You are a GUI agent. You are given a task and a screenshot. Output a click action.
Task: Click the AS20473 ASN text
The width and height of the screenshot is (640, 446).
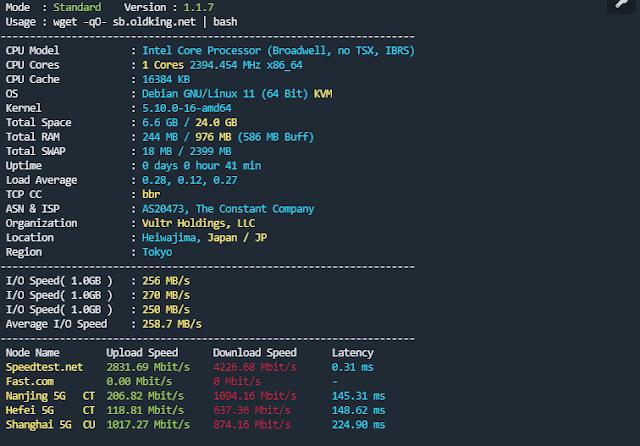click(x=166, y=209)
